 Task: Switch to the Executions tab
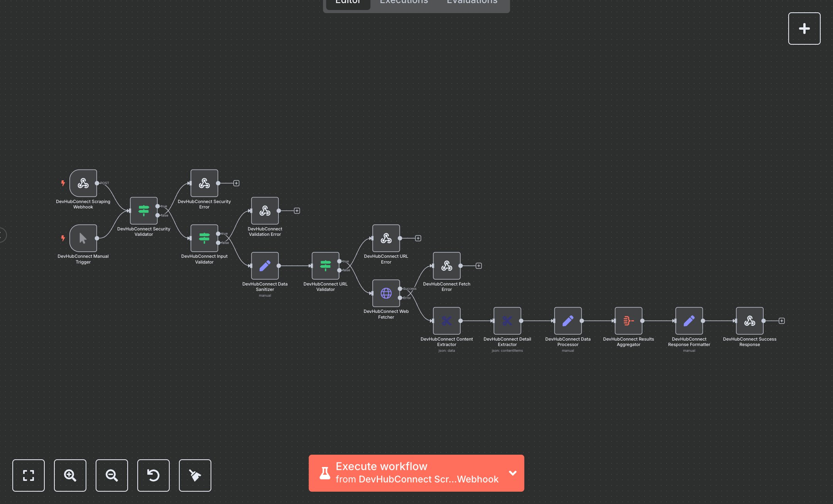pos(403,3)
